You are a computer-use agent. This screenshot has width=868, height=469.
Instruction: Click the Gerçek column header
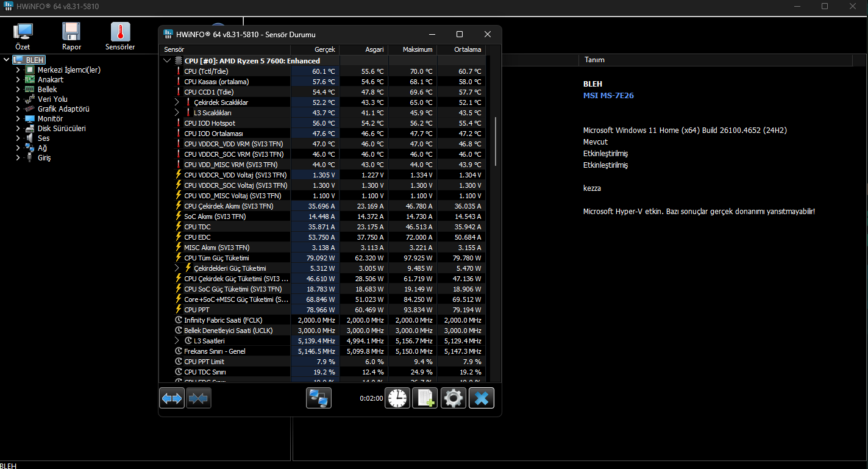(x=315, y=49)
